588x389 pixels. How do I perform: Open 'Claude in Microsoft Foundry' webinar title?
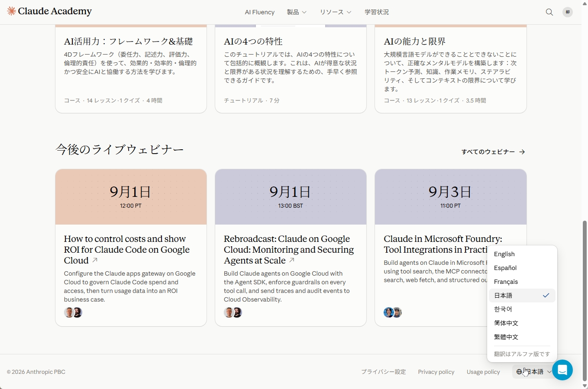435,244
